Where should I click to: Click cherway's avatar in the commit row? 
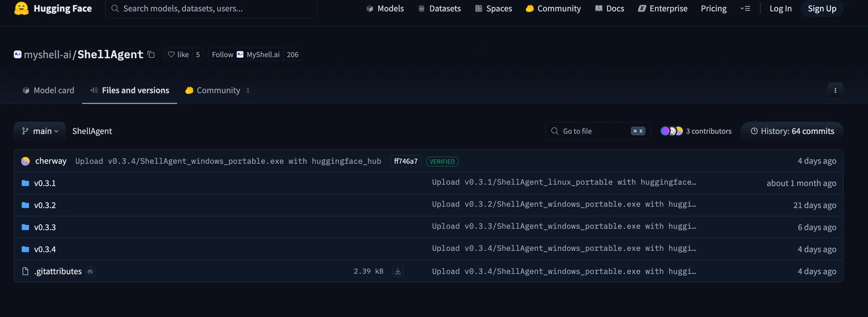tap(25, 161)
